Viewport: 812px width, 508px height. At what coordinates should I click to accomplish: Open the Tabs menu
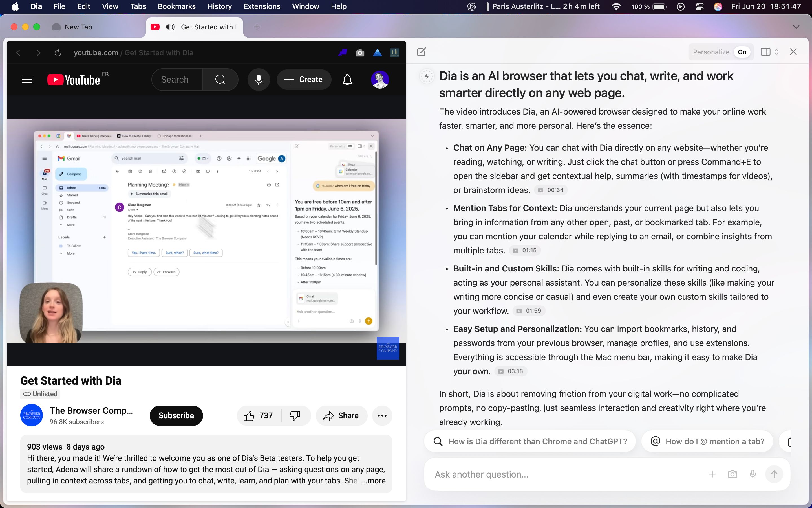(138, 6)
